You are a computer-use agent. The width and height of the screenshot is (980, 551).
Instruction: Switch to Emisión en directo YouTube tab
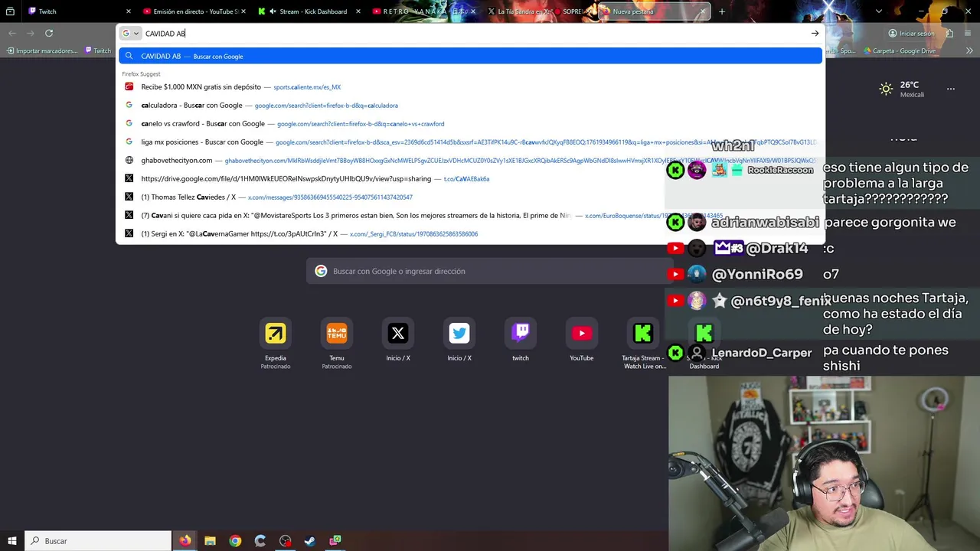[194, 11]
